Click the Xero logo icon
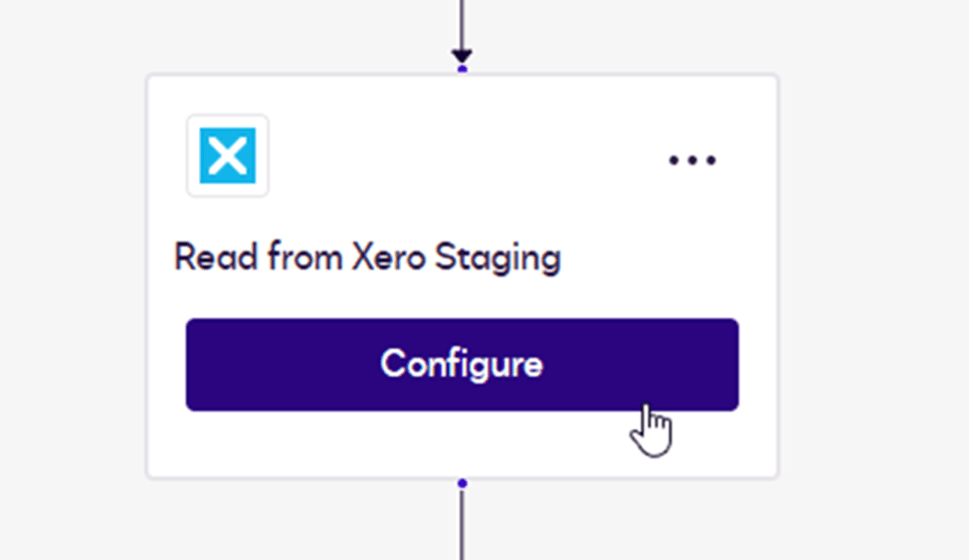Image resolution: width=969 pixels, height=560 pixels. coord(228,155)
